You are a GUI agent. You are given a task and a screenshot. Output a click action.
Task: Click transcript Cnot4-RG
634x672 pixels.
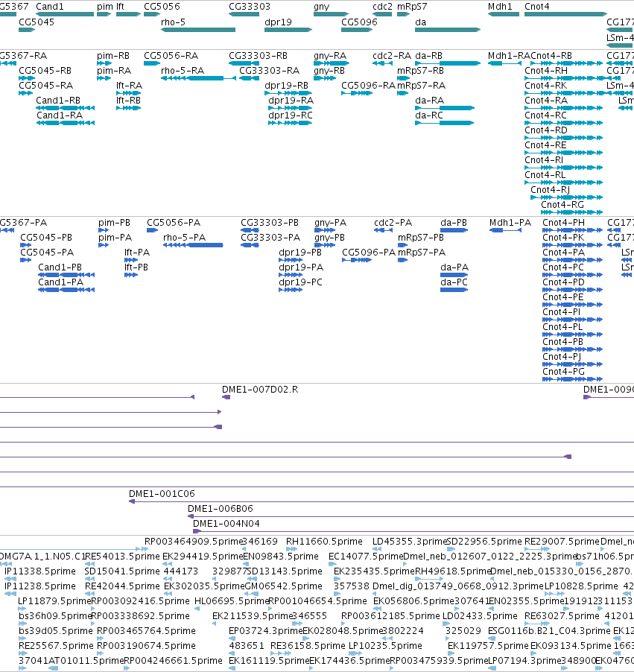pos(562,204)
